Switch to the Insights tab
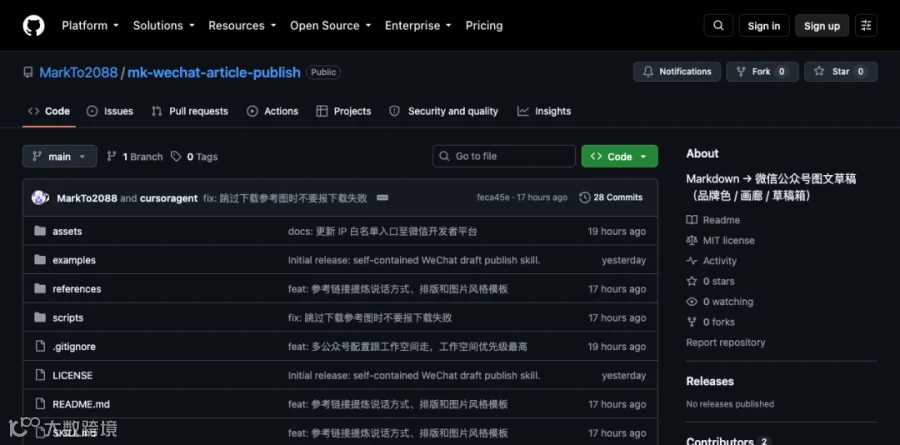Screen dimensions: 900x445 point(544,111)
